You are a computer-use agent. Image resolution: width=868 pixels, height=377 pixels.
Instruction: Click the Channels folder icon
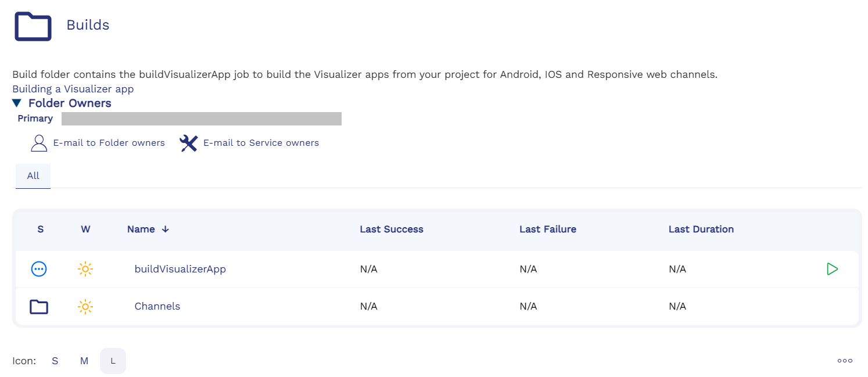tap(39, 307)
